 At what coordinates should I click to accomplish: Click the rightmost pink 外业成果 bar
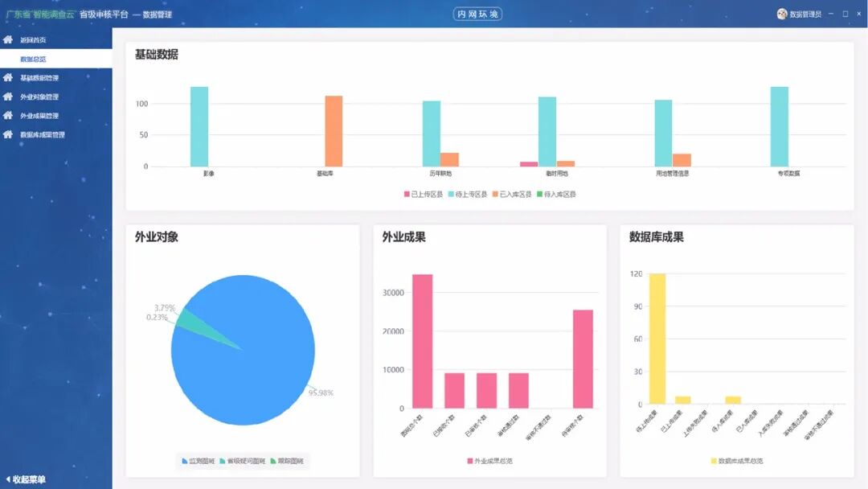(583, 359)
